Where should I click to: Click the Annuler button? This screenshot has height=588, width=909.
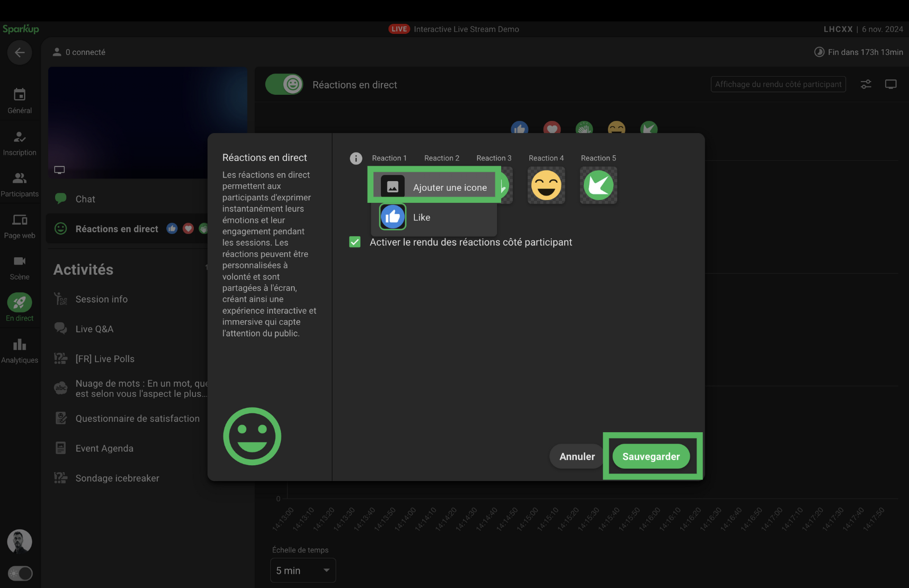point(577,457)
